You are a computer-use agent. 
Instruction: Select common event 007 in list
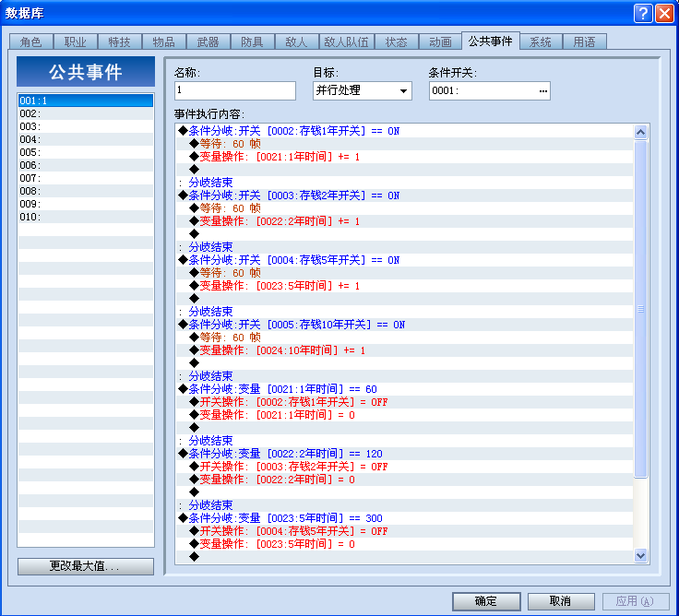click(x=86, y=178)
